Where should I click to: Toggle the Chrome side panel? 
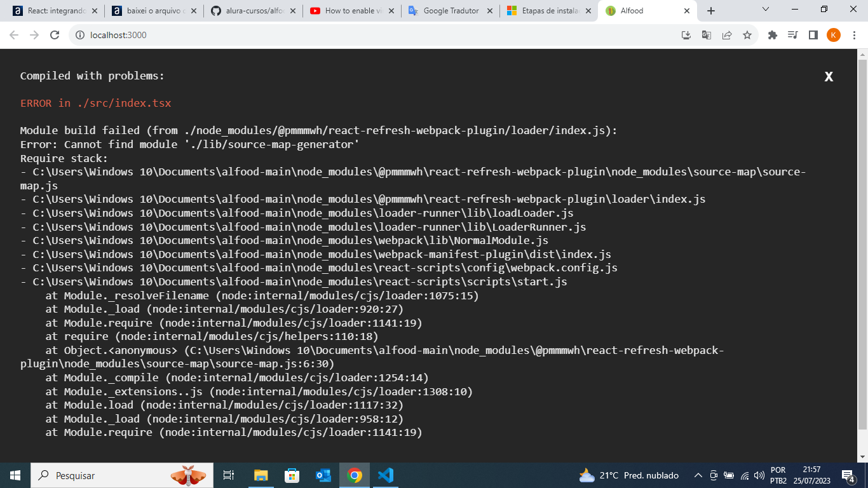point(813,35)
